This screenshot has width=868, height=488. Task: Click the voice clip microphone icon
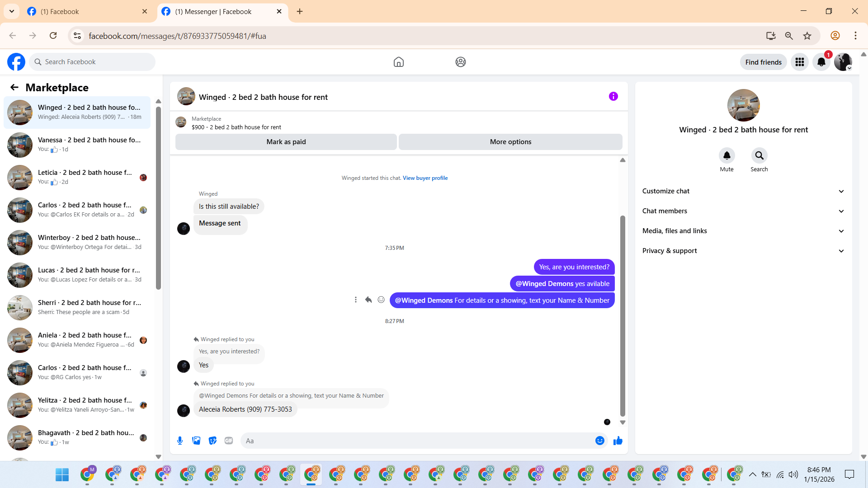(180, 441)
